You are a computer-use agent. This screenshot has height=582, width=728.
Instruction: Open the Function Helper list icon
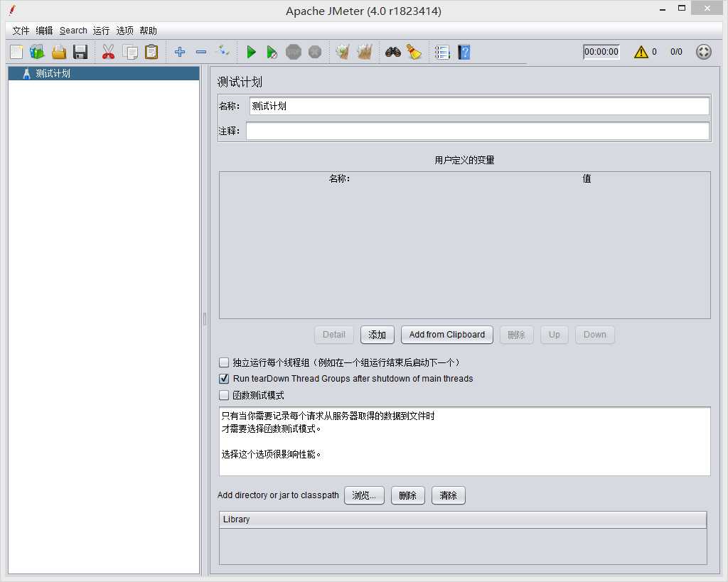point(442,52)
